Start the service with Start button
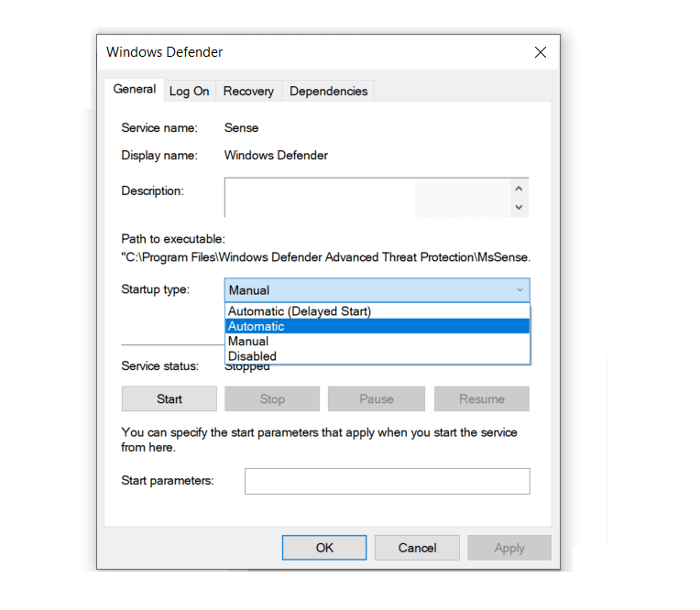The image size is (700, 610). pyautogui.click(x=170, y=399)
